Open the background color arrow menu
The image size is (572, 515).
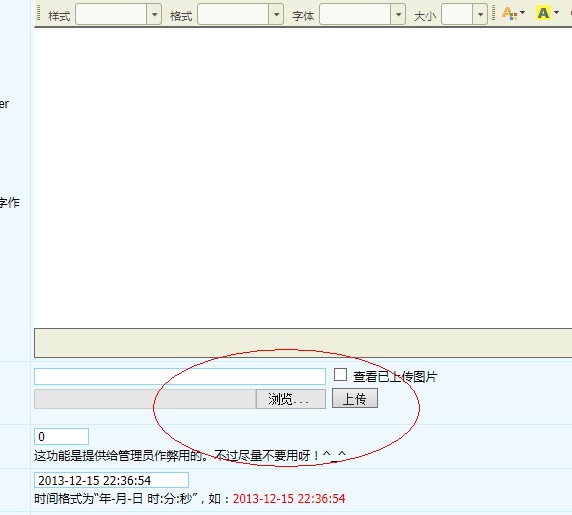(556, 13)
